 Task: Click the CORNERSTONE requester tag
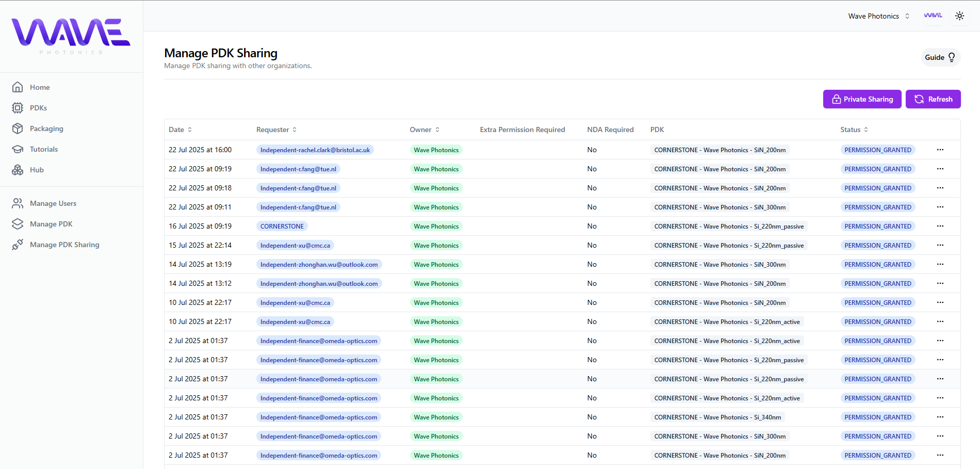(x=282, y=226)
